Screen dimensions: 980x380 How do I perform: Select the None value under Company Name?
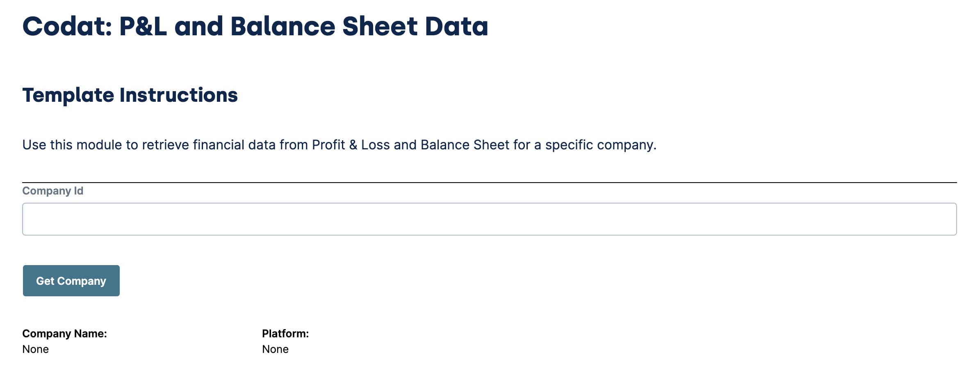click(x=35, y=349)
